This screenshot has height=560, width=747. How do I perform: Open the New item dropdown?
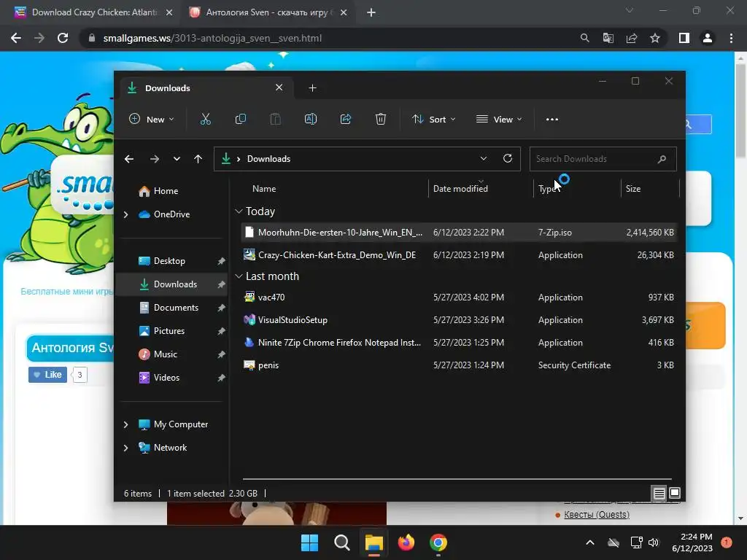pos(152,119)
